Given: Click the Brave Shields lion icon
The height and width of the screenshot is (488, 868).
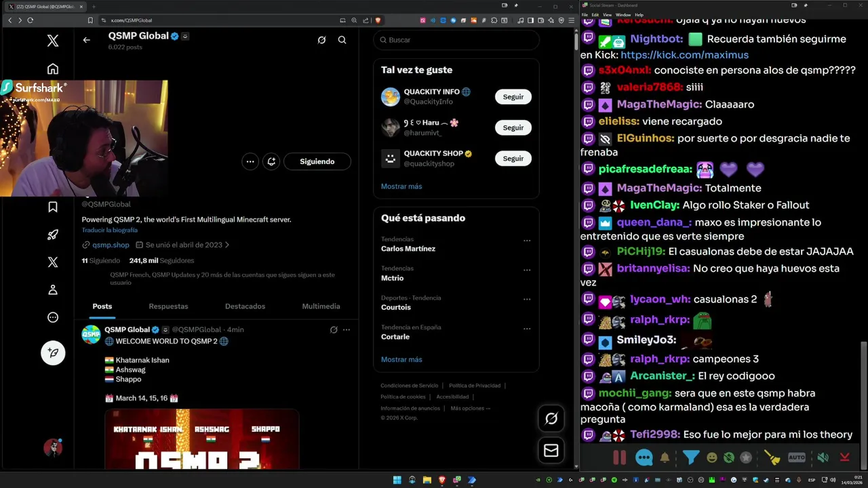Looking at the screenshot, I should click(378, 20).
